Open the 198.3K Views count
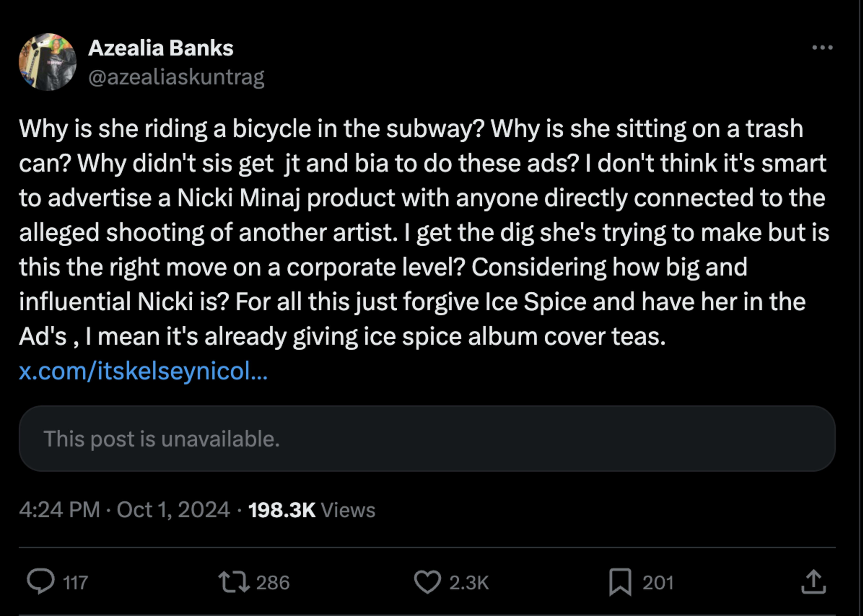This screenshot has height=616, width=863. (282, 510)
